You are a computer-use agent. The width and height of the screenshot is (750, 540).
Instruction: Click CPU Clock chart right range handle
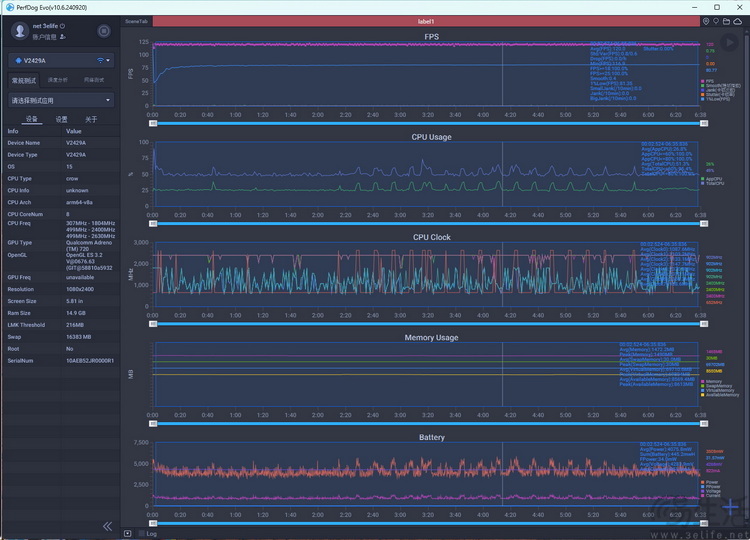pyautogui.click(x=704, y=324)
